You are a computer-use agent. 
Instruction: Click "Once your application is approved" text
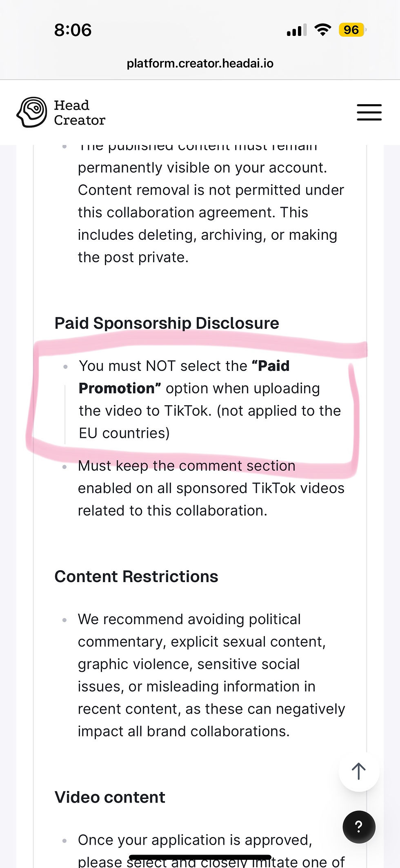pyautogui.click(x=195, y=840)
